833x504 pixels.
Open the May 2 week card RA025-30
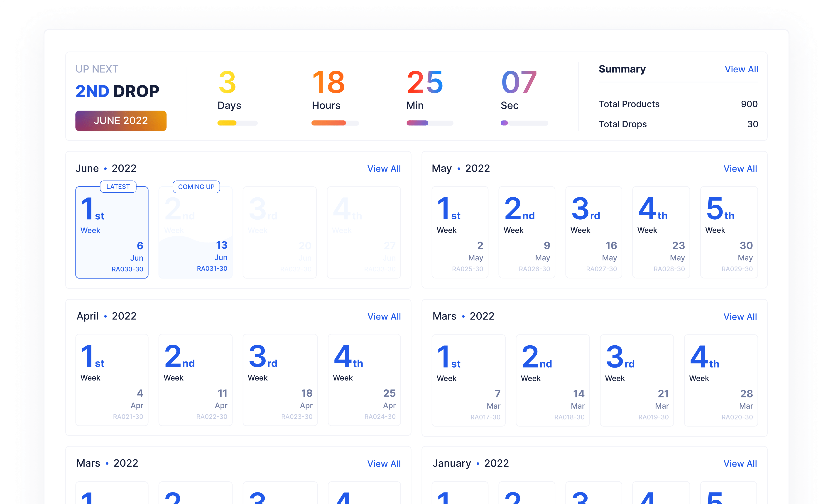point(460,233)
